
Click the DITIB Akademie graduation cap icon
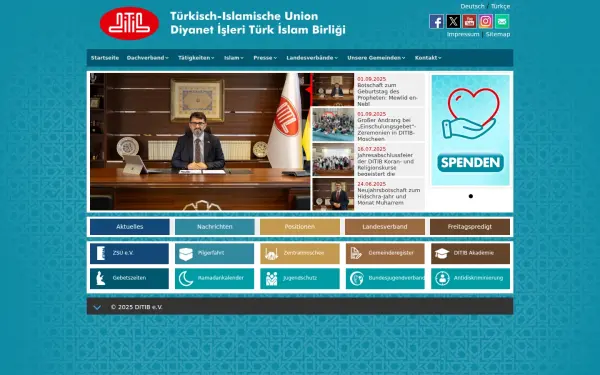442,253
